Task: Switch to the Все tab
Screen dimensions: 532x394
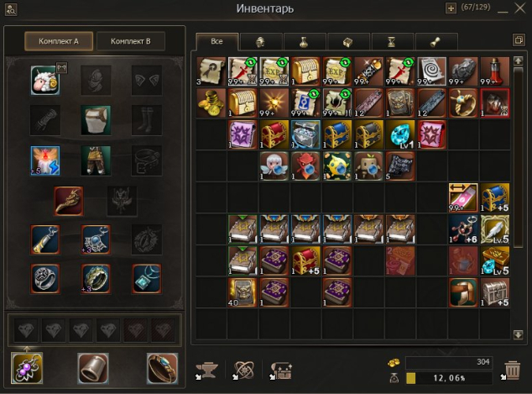Action: coord(217,41)
